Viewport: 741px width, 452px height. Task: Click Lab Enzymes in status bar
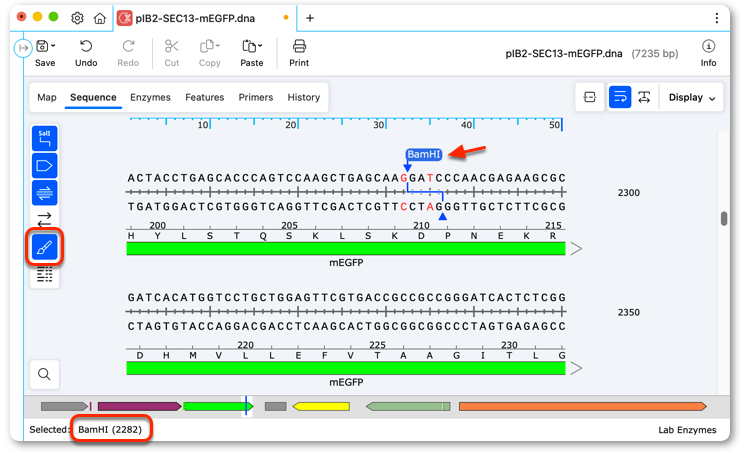[687, 430]
